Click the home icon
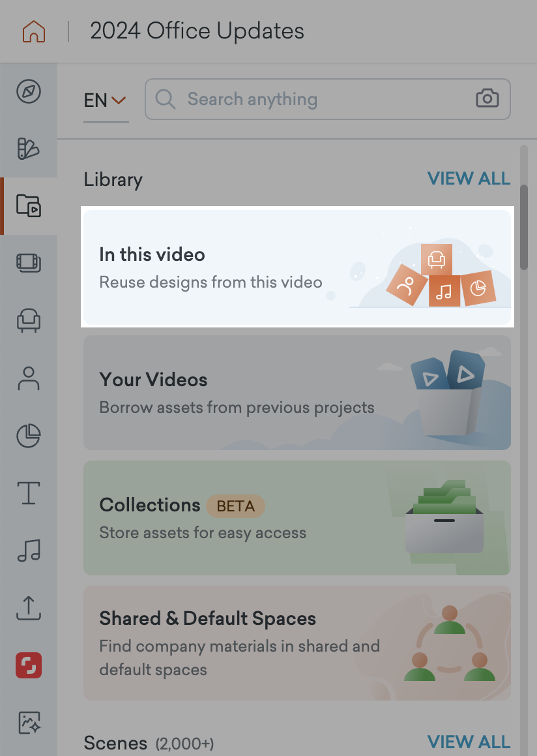Viewport: 537px width, 756px height. 34,31
